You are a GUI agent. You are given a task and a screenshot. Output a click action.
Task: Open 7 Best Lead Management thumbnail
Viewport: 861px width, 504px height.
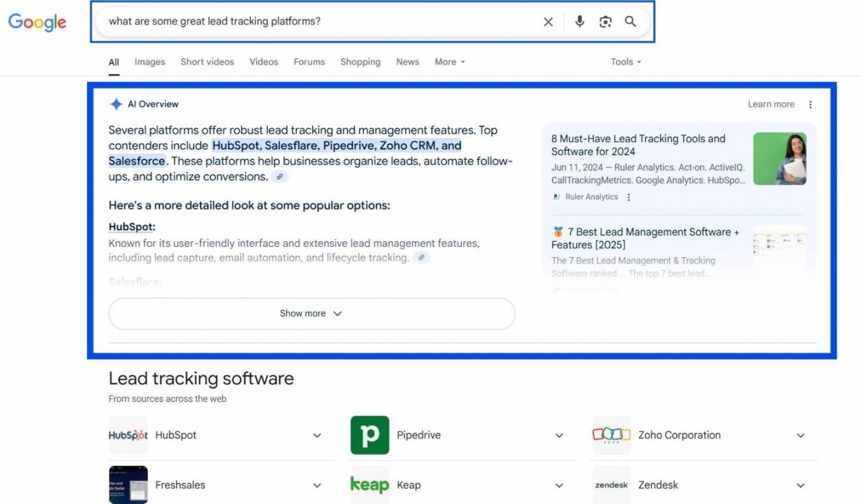click(x=780, y=252)
